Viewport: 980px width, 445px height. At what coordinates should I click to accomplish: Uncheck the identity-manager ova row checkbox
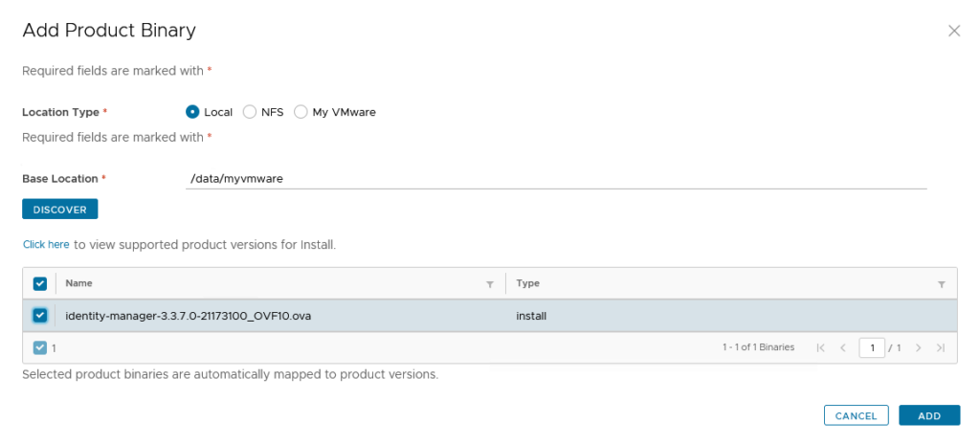40,316
